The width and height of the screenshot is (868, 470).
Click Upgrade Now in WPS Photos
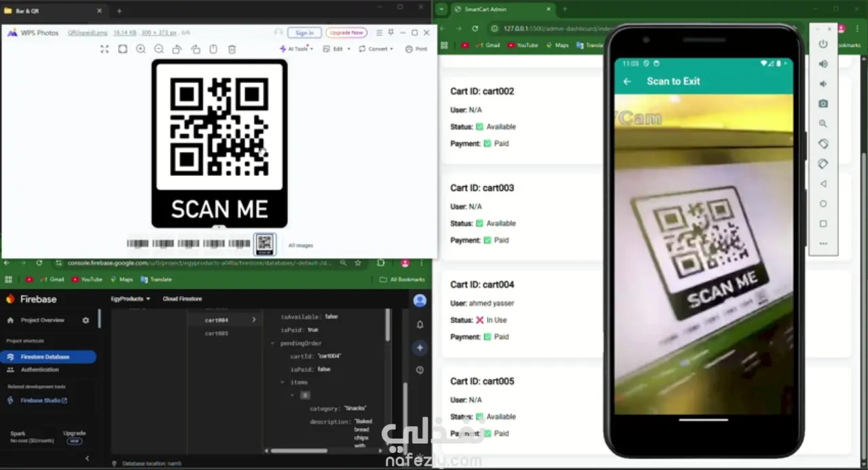pyautogui.click(x=346, y=33)
